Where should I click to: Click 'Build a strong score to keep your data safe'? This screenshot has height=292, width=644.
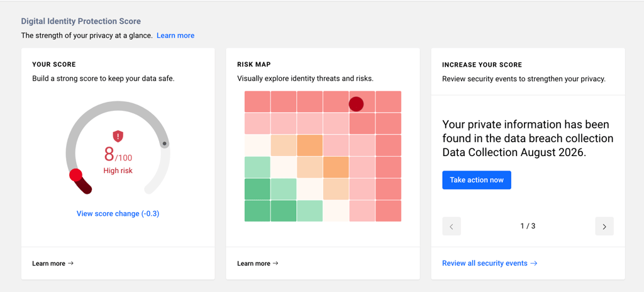(x=104, y=79)
